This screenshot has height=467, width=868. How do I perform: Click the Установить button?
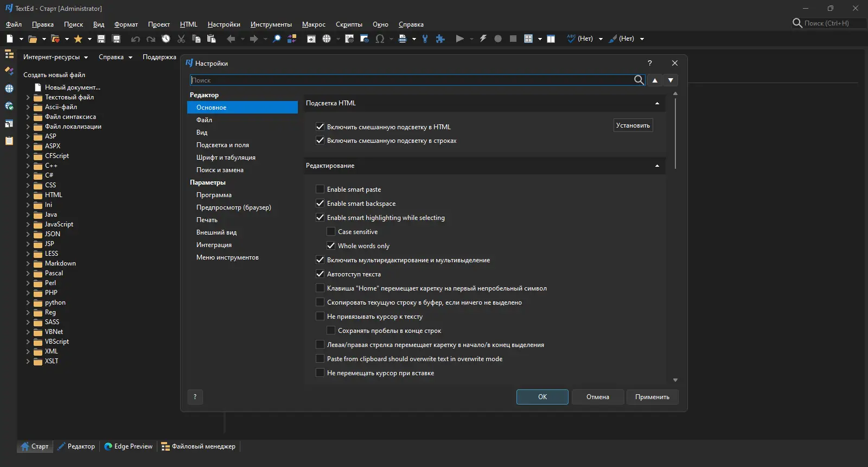tap(633, 125)
